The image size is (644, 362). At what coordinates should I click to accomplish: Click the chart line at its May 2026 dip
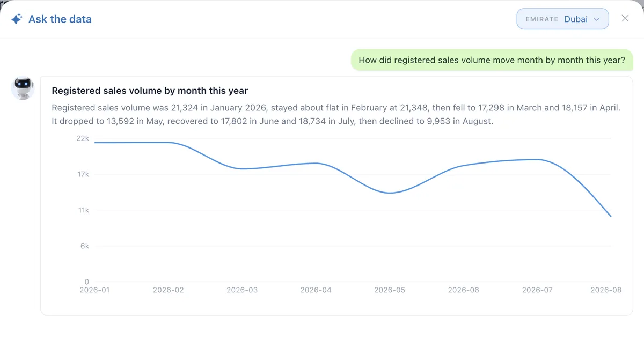click(390, 193)
